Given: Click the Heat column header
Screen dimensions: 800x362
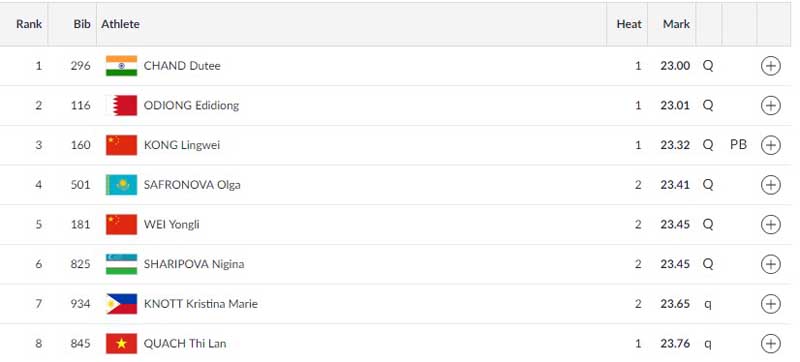Looking at the screenshot, I should (x=629, y=24).
